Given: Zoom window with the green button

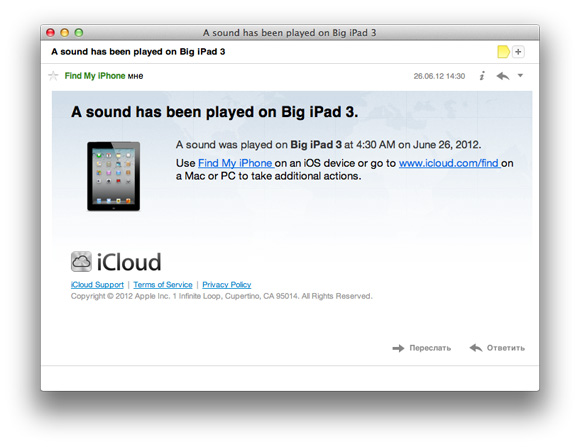Looking at the screenshot, I should 79,33.
